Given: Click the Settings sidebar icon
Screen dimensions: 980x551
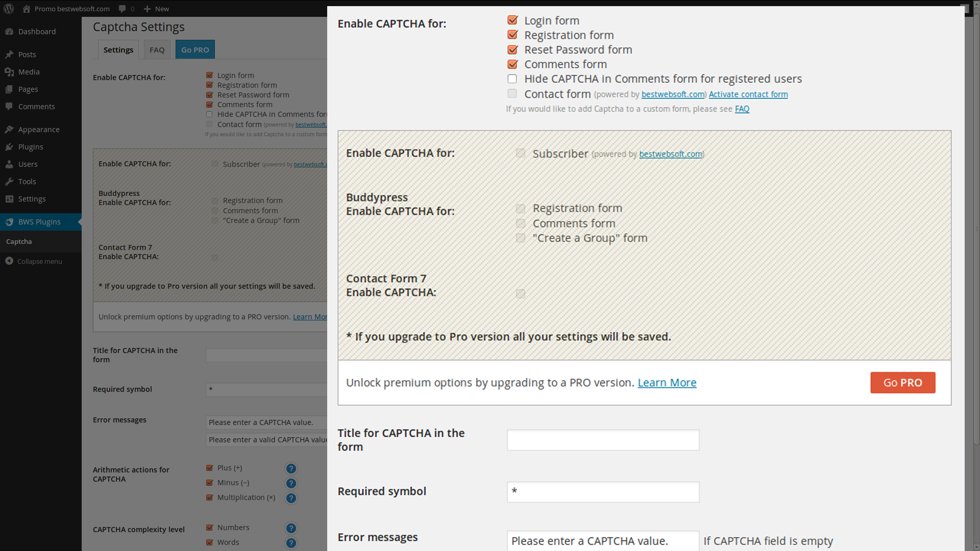Looking at the screenshot, I should coord(9,199).
